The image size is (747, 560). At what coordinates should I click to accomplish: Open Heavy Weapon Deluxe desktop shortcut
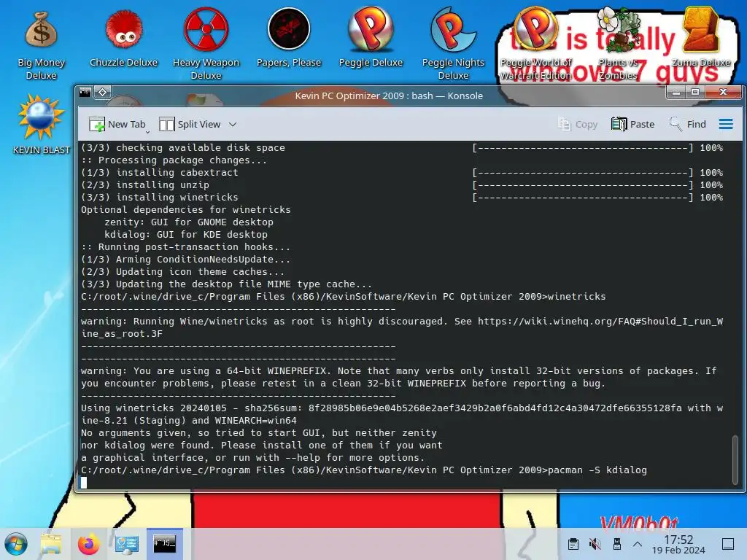pos(206,44)
